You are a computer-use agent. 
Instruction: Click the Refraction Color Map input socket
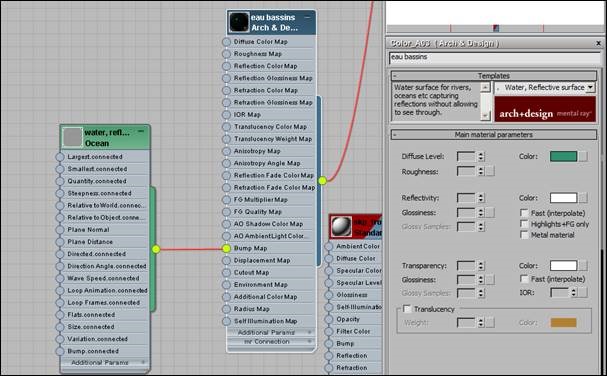[x=226, y=90]
